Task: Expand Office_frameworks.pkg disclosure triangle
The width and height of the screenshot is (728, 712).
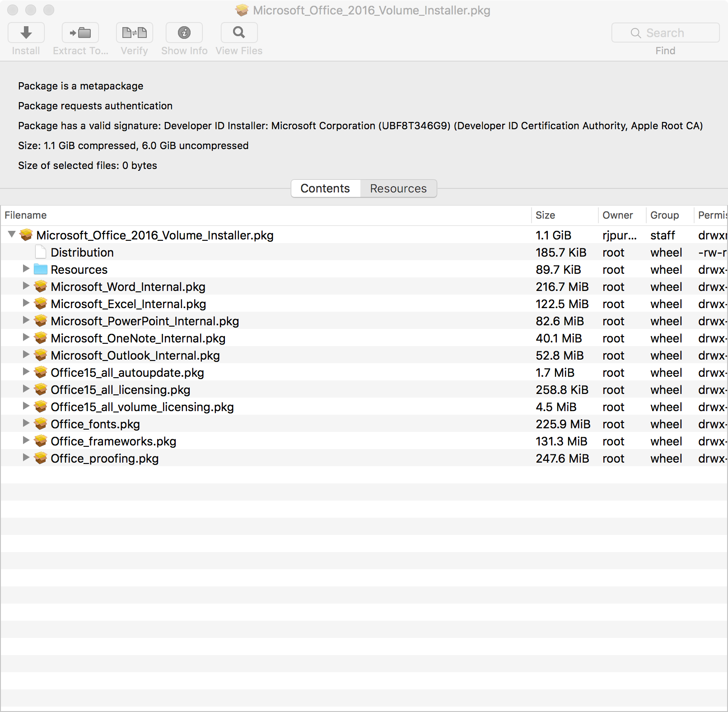Action: tap(26, 440)
